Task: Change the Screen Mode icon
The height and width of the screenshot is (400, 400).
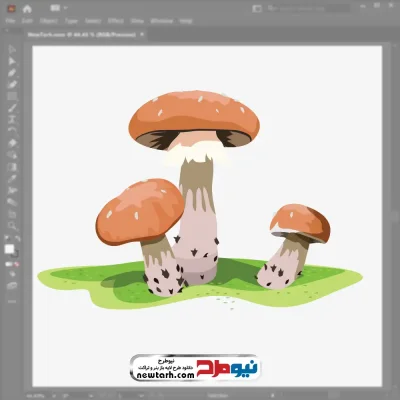Action: (x=12, y=286)
